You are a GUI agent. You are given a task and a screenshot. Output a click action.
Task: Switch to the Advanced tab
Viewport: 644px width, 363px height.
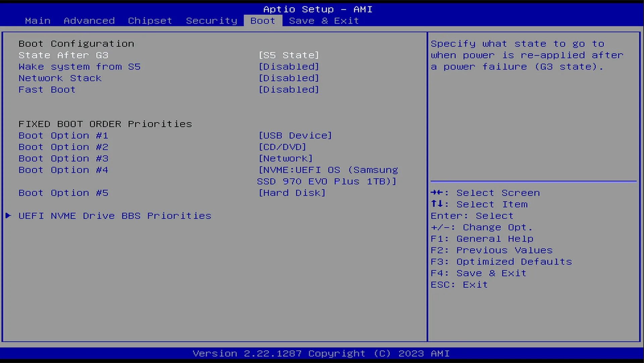point(89,21)
